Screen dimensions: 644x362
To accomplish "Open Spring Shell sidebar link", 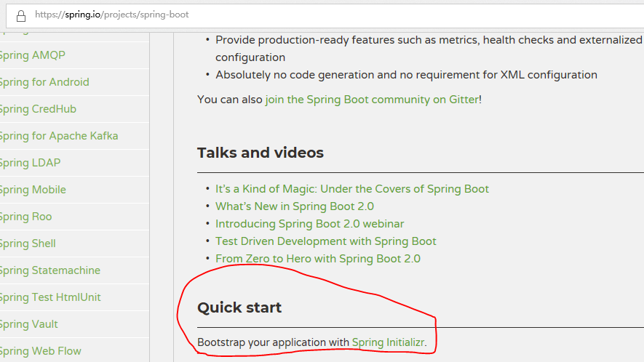I will tap(28, 244).
